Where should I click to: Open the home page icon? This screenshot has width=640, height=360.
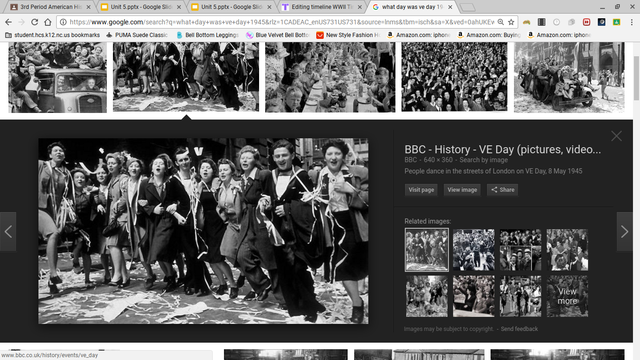(48, 22)
